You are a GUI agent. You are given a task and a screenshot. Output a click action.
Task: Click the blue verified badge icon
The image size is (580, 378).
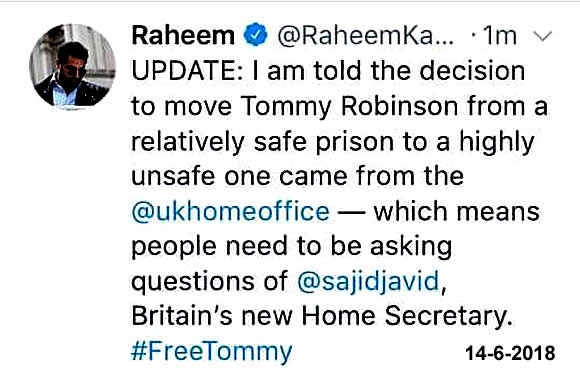point(255,34)
